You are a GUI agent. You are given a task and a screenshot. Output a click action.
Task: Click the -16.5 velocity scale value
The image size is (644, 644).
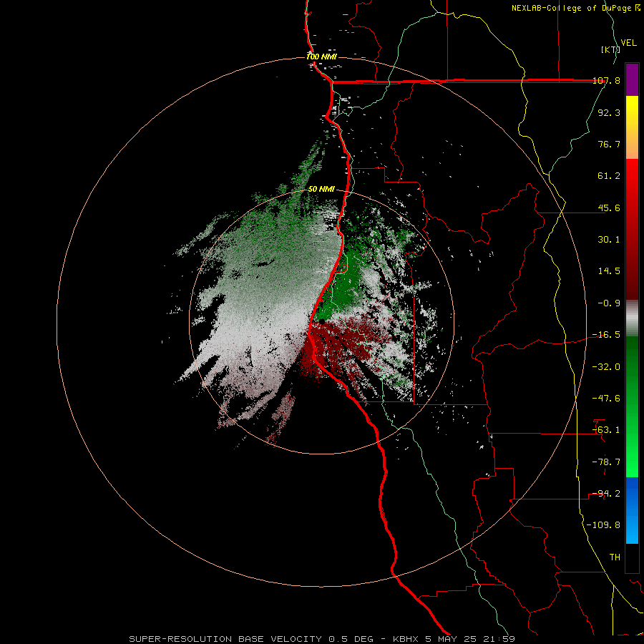pyautogui.click(x=606, y=335)
